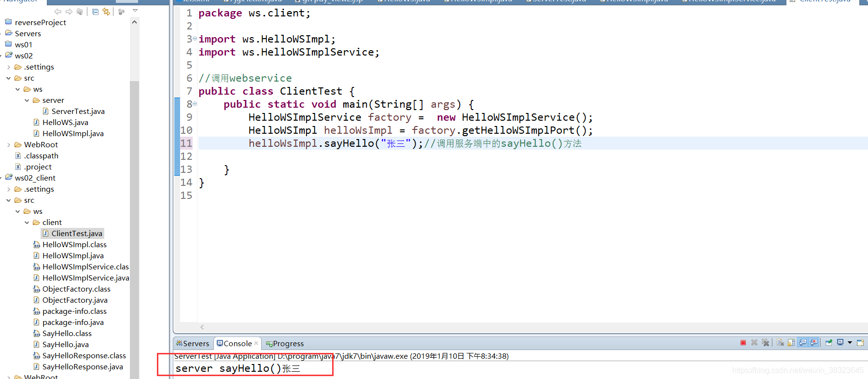868x379 pixels.
Task: Terminate the running ServerTest console process
Action: tap(743, 343)
